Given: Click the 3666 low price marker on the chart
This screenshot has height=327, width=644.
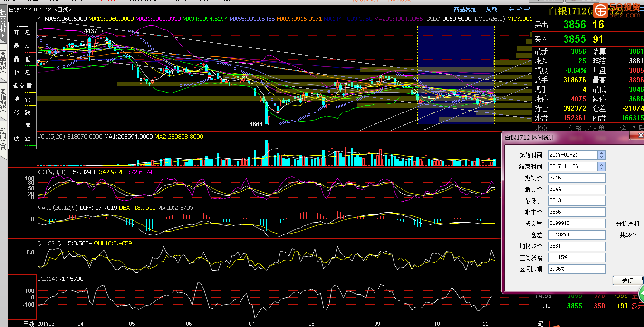Looking at the screenshot, I should click(x=256, y=124).
